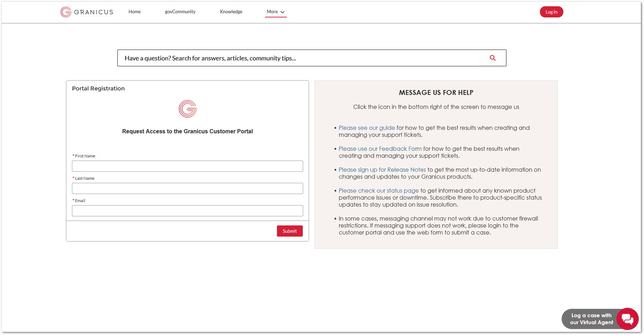The height and width of the screenshot is (335, 644).
Task: Click the search magnifier icon
Action: [492, 58]
